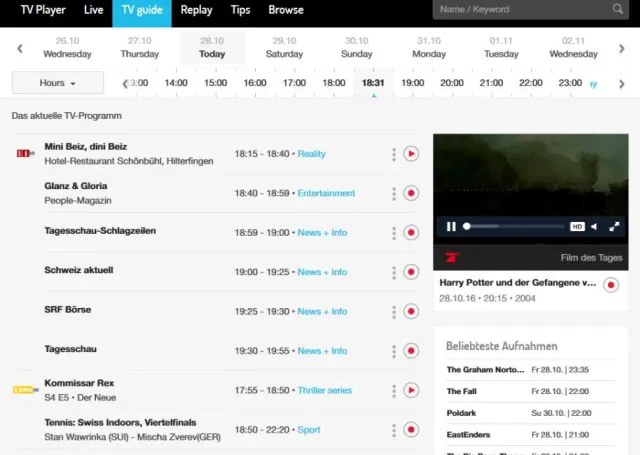Viewport: 640px width, 455px height.
Task: Open the Entertainment genre link
Action: 326,193
